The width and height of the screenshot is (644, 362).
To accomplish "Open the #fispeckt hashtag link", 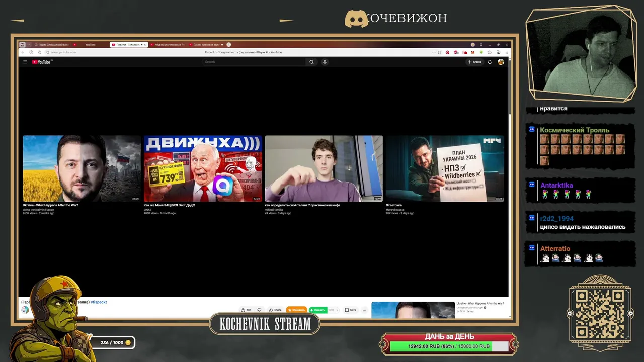I will 99,302.
